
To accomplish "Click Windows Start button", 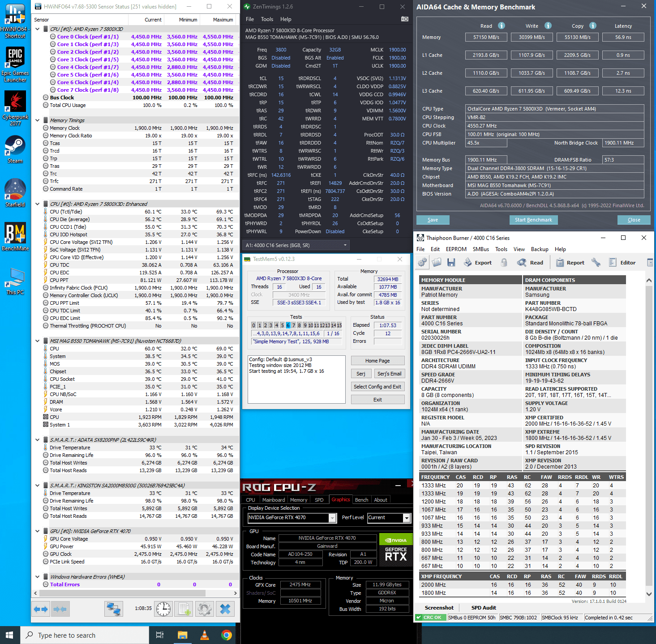I will (x=9, y=635).
